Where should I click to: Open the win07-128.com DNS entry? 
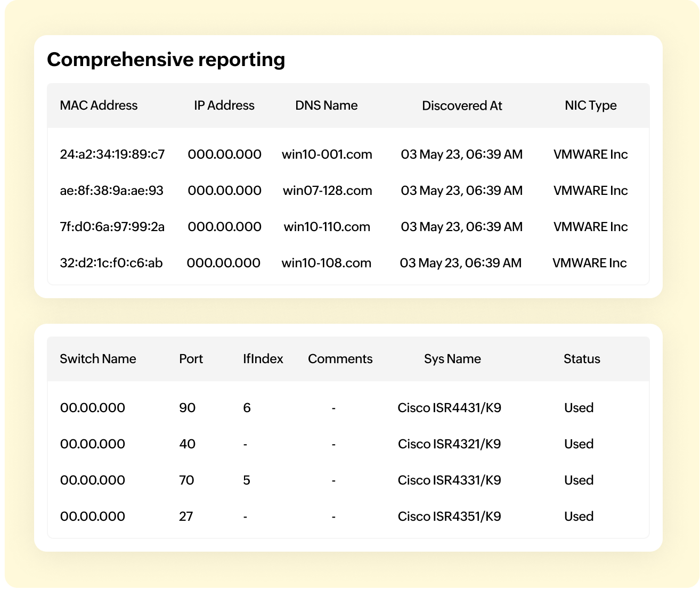point(328,191)
